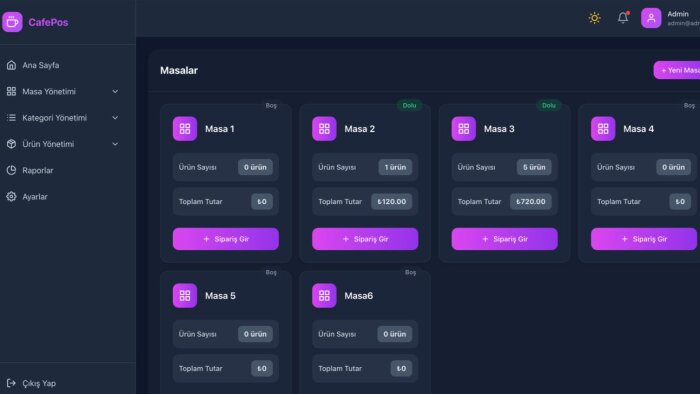Open notifications bell

pyautogui.click(x=623, y=18)
